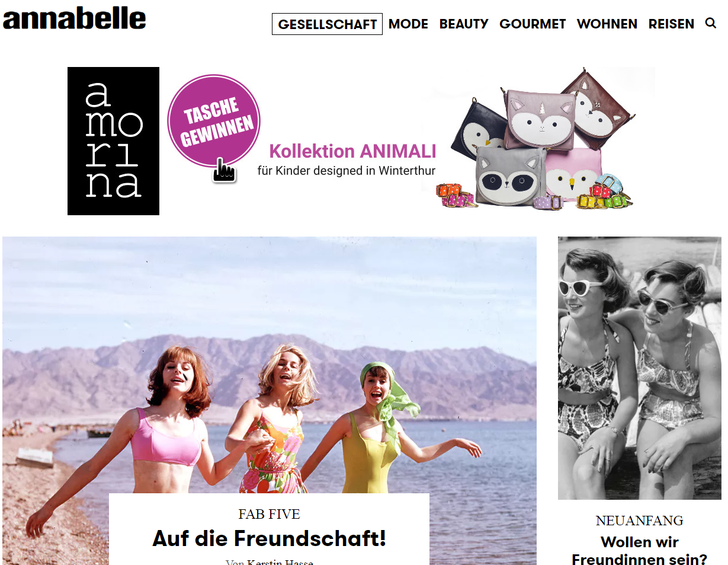The width and height of the screenshot is (728, 565).
Task: Navigate to WOHNEN section
Action: coord(607,24)
